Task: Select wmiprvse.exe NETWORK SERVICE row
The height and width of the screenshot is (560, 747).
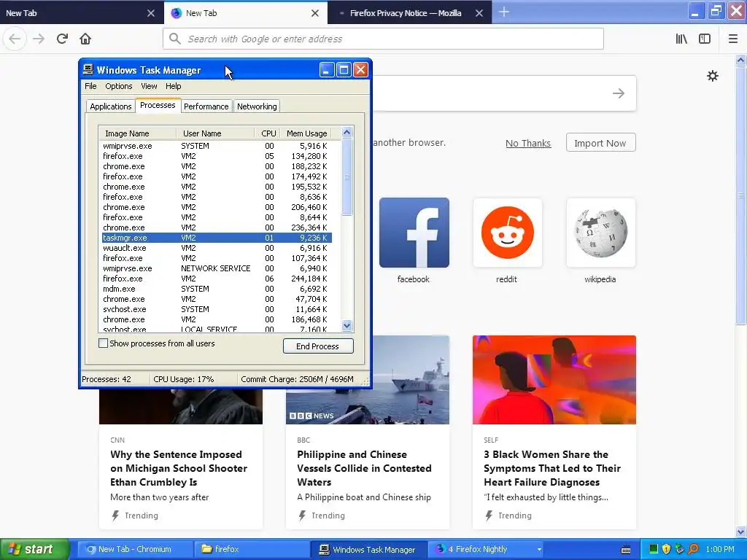Action: tap(217, 268)
